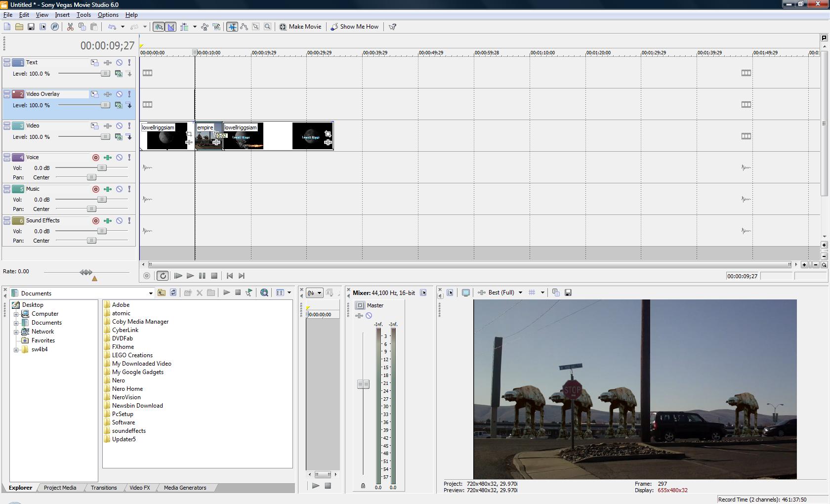This screenshot has width=830, height=504.
Task: Switch to the Transitions tab
Action: pyautogui.click(x=104, y=488)
